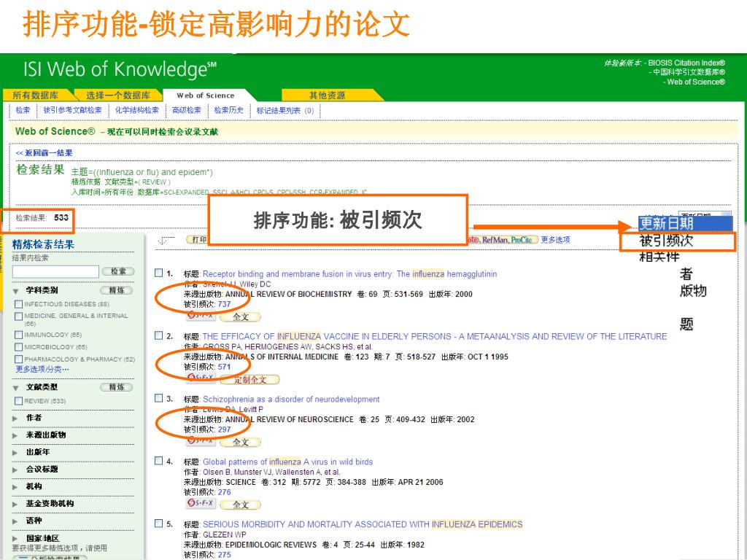Expand the 会议标题 refine section
747x560 pixels.
15,470
